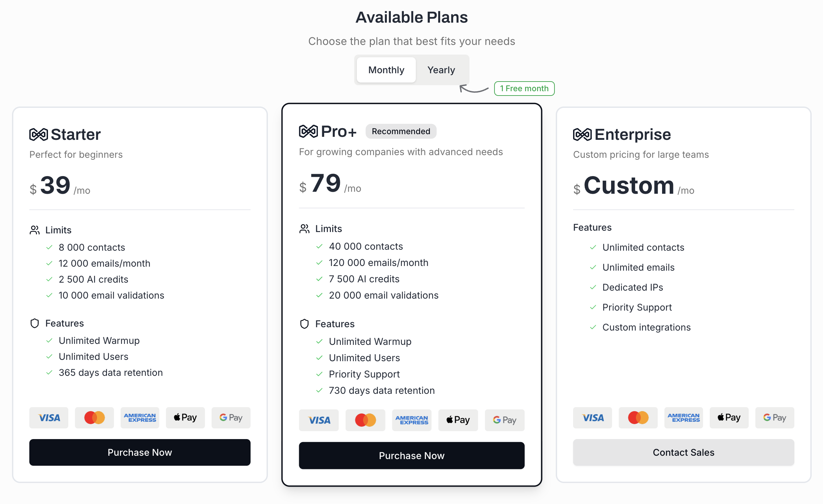
Task: Switch to Yearly billing
Action: coord(441,70)
